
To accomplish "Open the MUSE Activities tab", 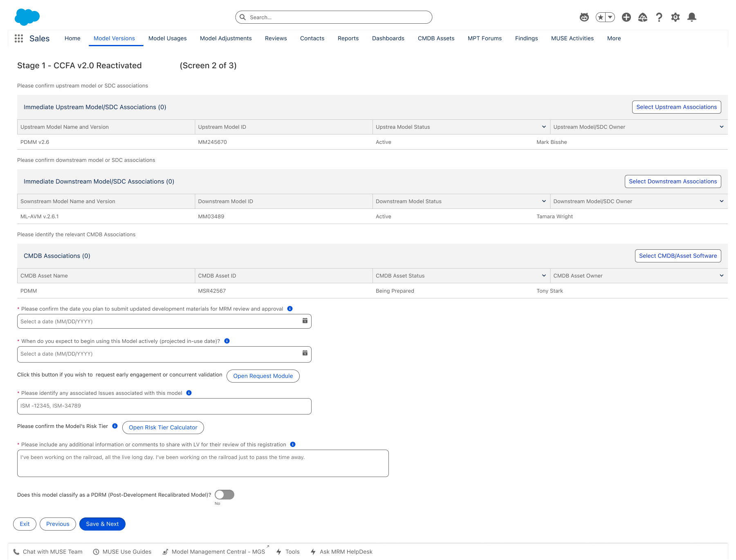I will [x=572, y=38].
